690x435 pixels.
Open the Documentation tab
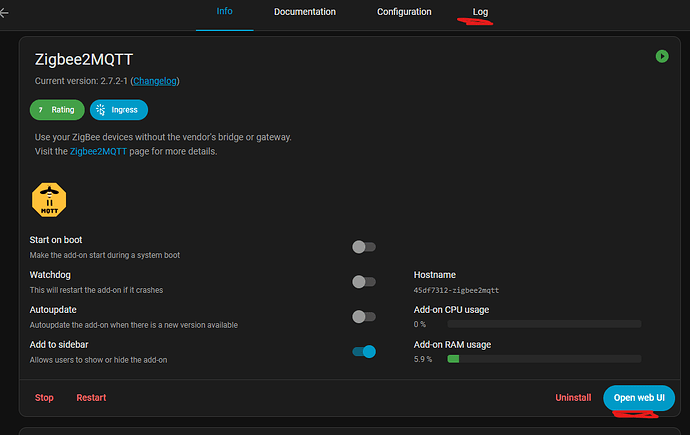coord(305,12)
